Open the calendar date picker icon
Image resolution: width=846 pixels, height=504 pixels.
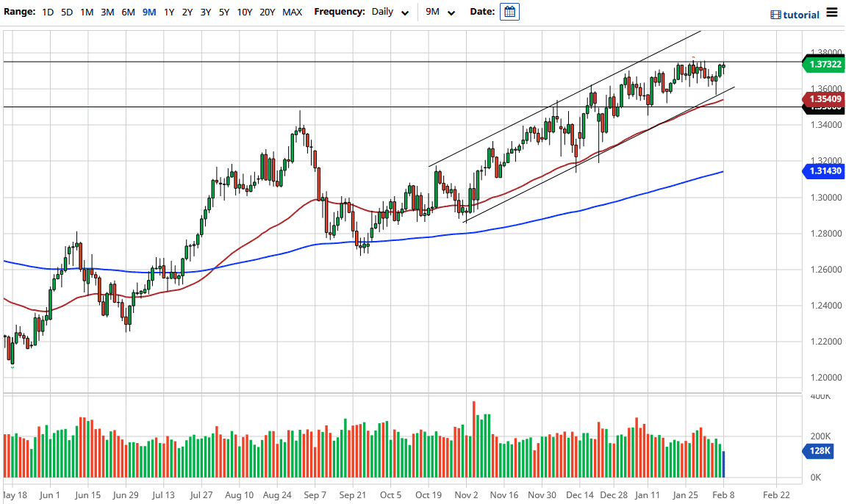[x=509, y=12]
